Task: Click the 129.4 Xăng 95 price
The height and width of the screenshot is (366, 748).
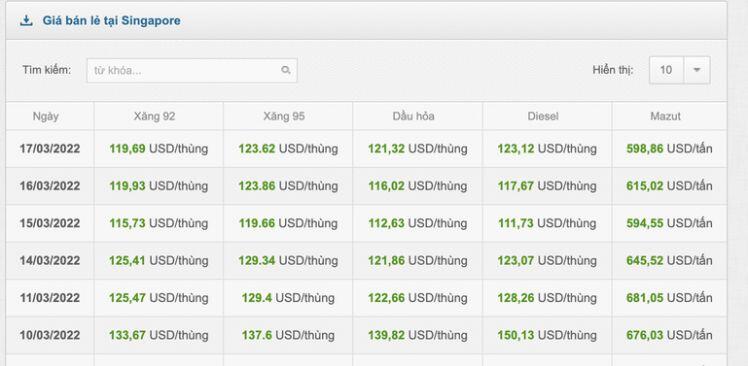Action: coord(257,298)
